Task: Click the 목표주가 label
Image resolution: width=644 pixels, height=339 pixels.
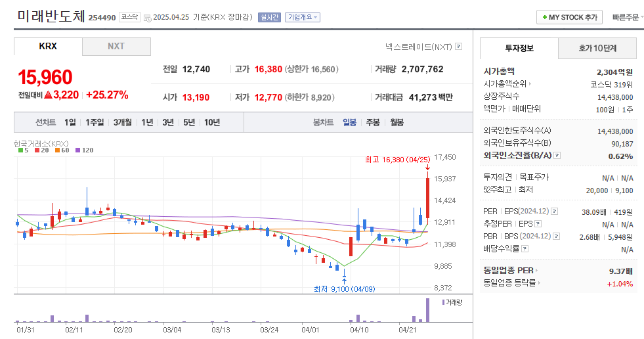Action: [x=534, y=177]
